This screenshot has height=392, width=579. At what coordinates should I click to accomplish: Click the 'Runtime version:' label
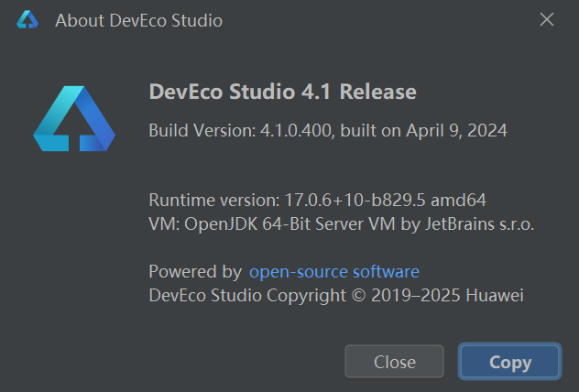click(214, 200)
